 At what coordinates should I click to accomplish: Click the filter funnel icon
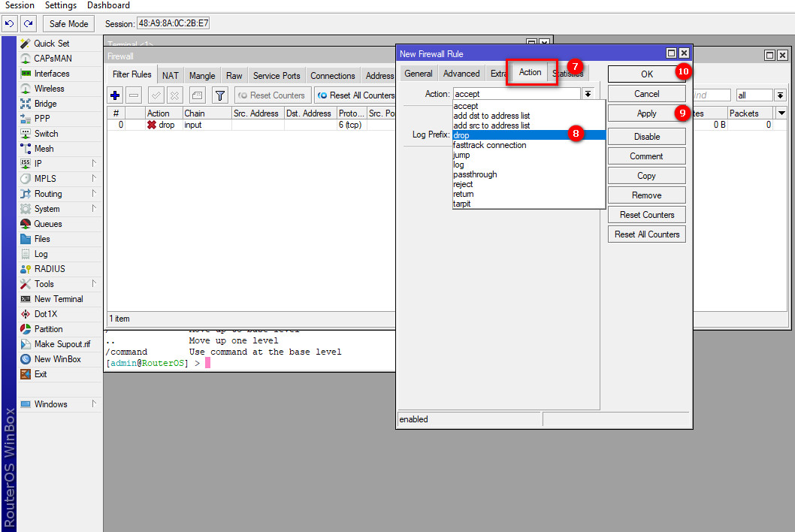[x=219, y=95]
